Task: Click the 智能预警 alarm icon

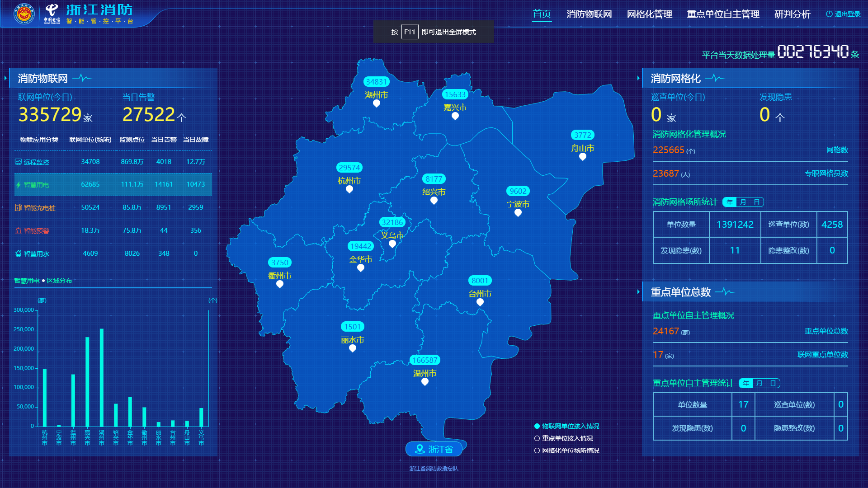Action: 18,230
